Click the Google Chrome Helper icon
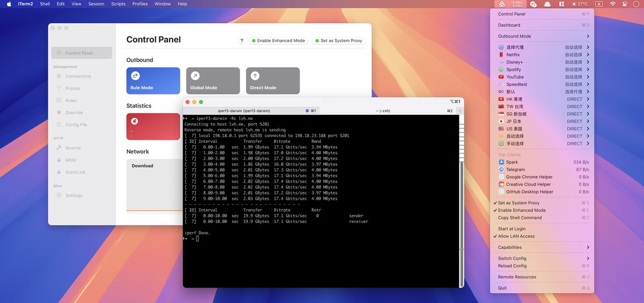644x303 pixels. [x=501, y=177]
